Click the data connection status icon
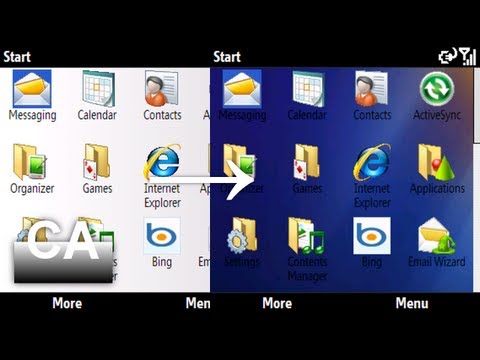Viewport: 480px width, 360px height. coord(447,56)
